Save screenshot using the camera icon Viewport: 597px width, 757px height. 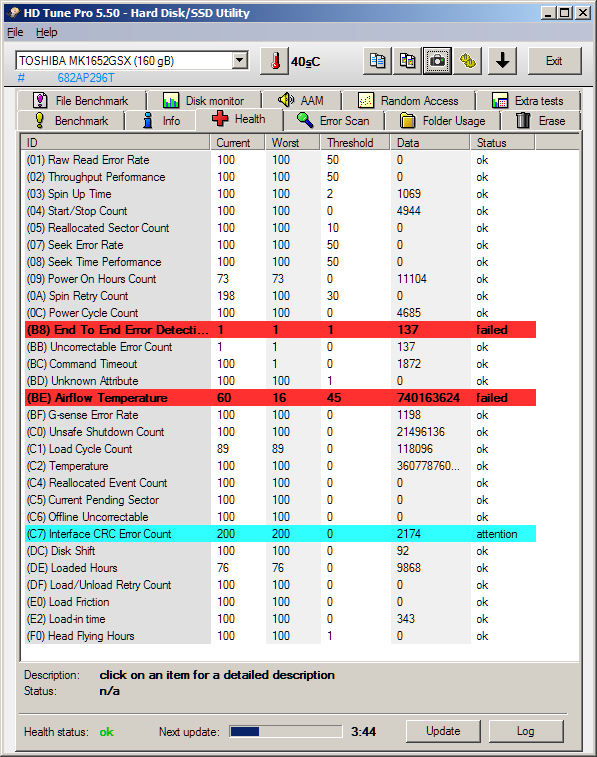[x=437, y=61]
